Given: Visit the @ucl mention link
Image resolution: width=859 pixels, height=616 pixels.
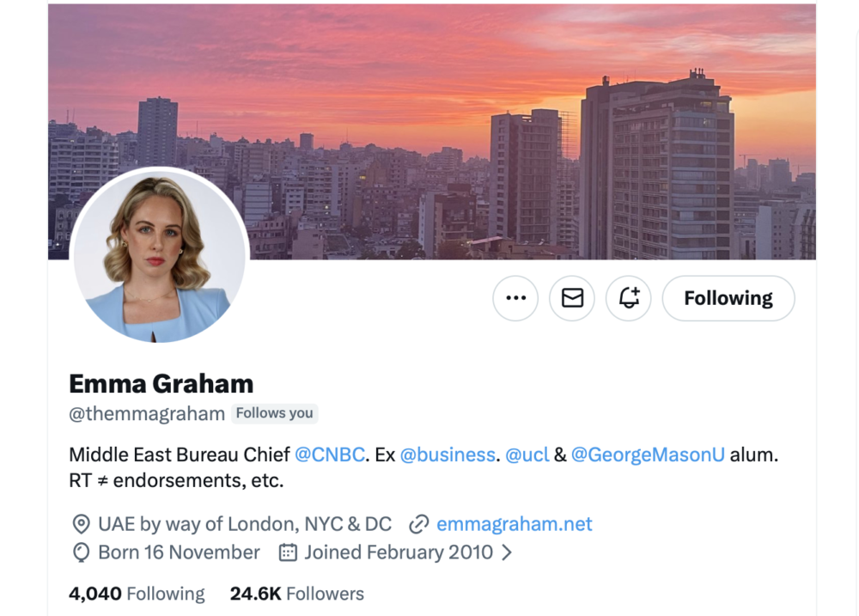Looking at the screenshot, I should [527, 454].
